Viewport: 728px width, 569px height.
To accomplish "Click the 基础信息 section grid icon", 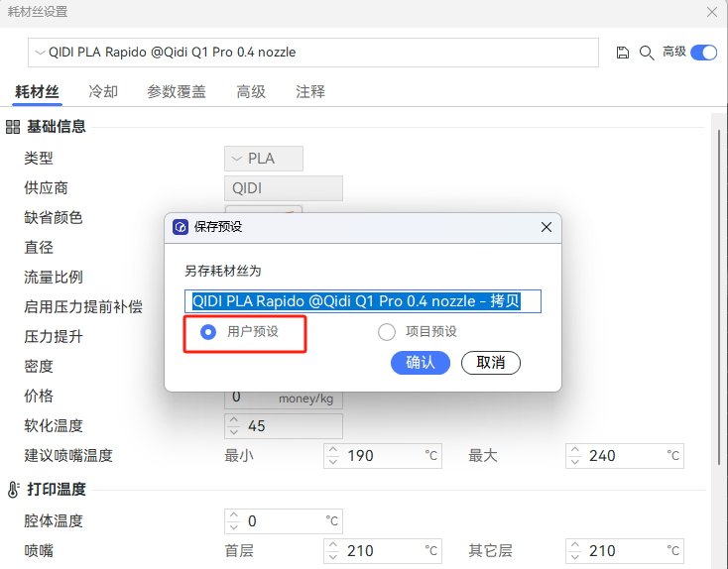I will [x=14, y=127].
